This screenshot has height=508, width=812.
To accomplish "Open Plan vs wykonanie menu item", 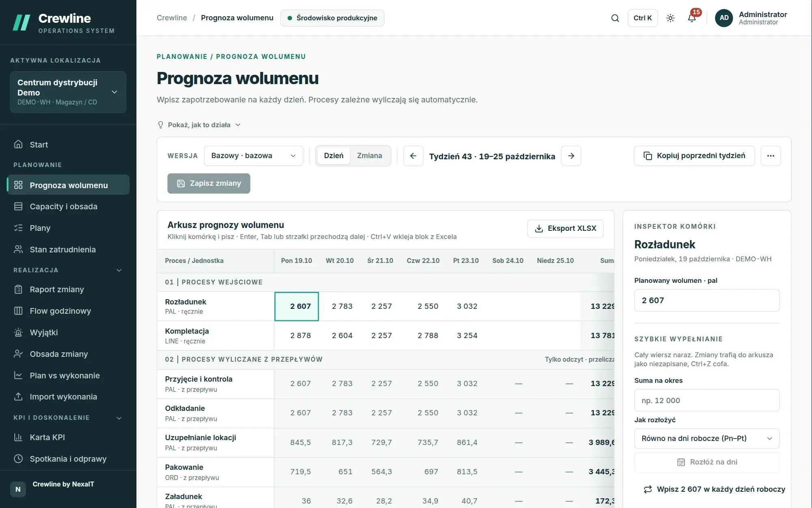I will point(68,376).
